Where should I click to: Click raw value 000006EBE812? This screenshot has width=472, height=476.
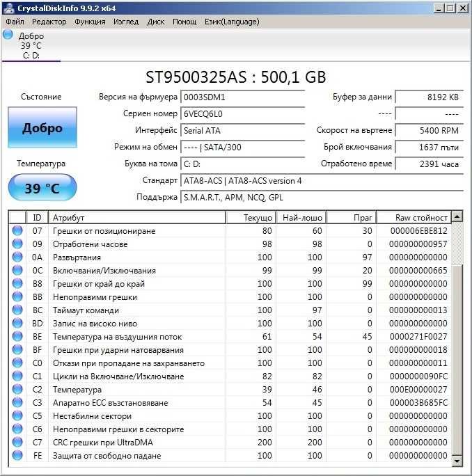click(x=419, y=231)
